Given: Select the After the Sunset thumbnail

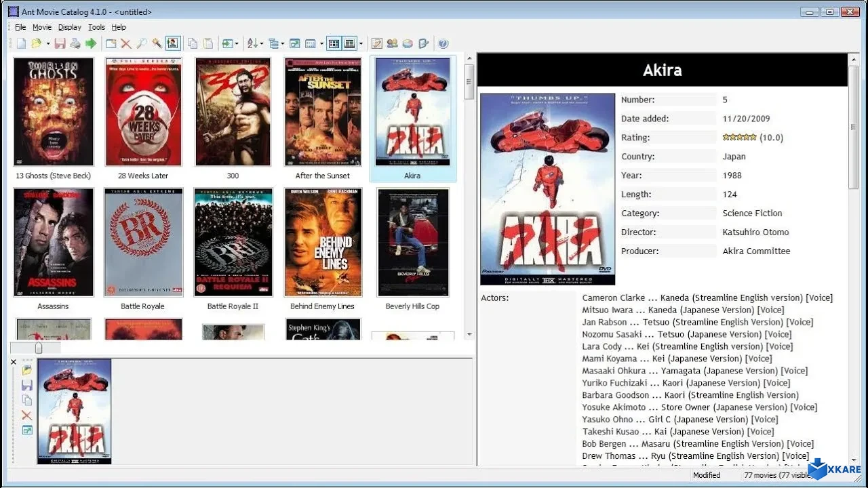Looking at the screenshot, I should tap(323, 112).
